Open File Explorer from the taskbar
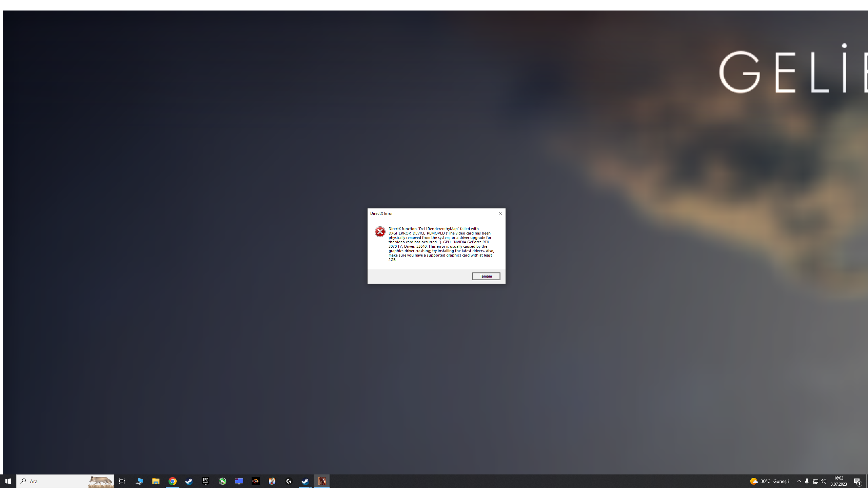The height and width of the screenshot is (488, 868). coord(156,481)
